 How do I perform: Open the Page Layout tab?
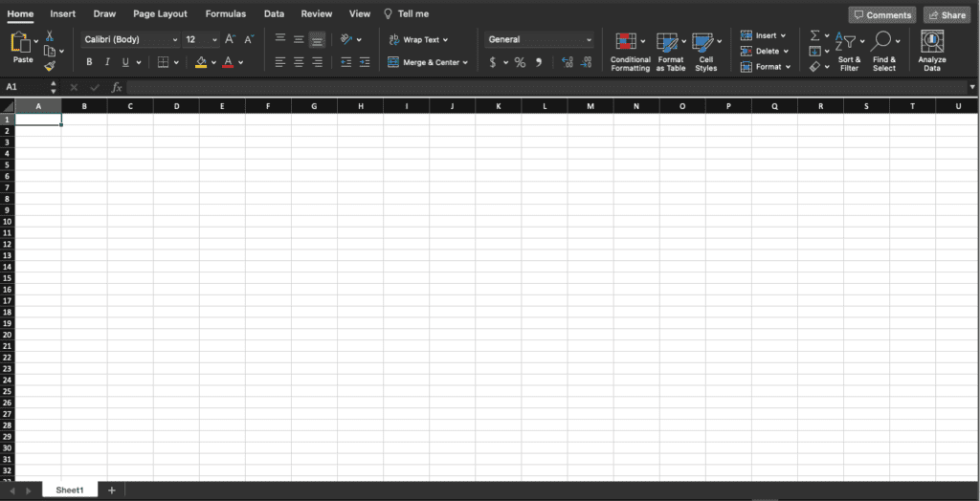click(160, 13)
